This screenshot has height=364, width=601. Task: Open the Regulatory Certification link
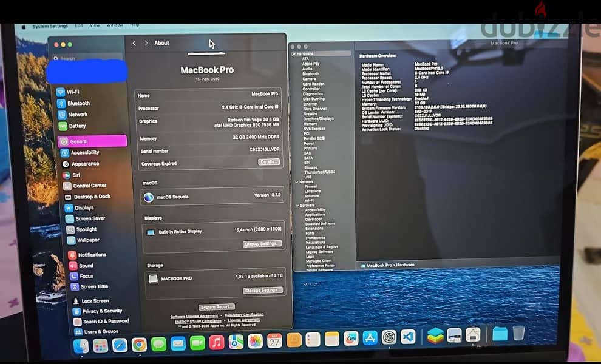point(244,315)
